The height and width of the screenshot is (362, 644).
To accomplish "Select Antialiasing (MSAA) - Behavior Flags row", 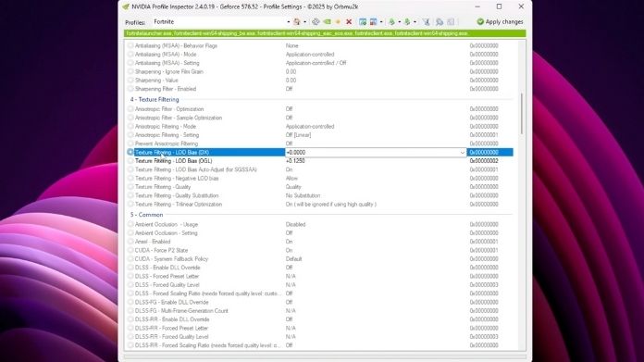I will (320, 45).
